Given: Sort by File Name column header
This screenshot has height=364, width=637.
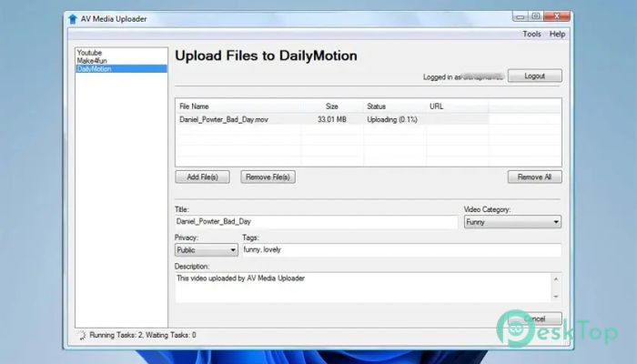Looking at the screenshot, I should [238, 106].
